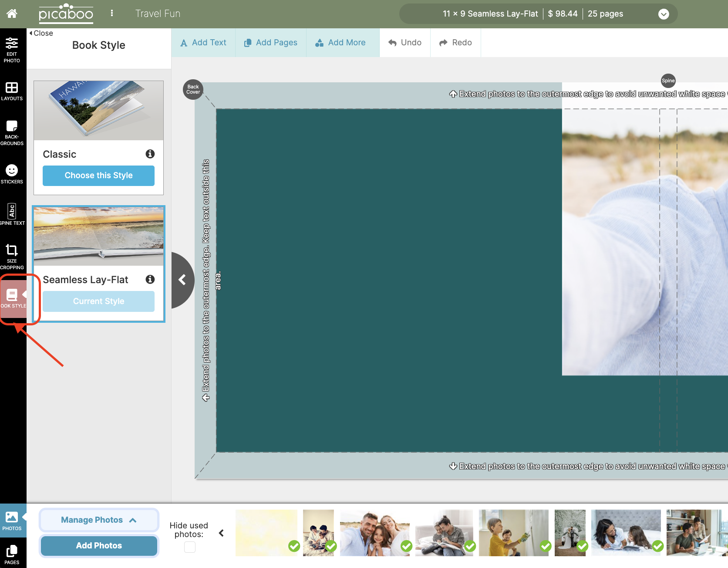728x568 pixels.
Task: Open the Spine Text tool
Action: (x=12, y=214)
